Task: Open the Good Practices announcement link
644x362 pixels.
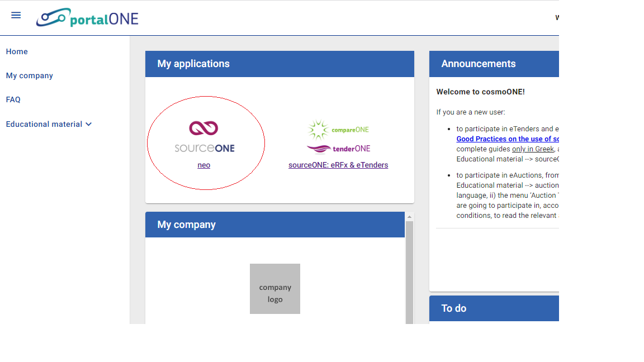Action: click(507, 139)
